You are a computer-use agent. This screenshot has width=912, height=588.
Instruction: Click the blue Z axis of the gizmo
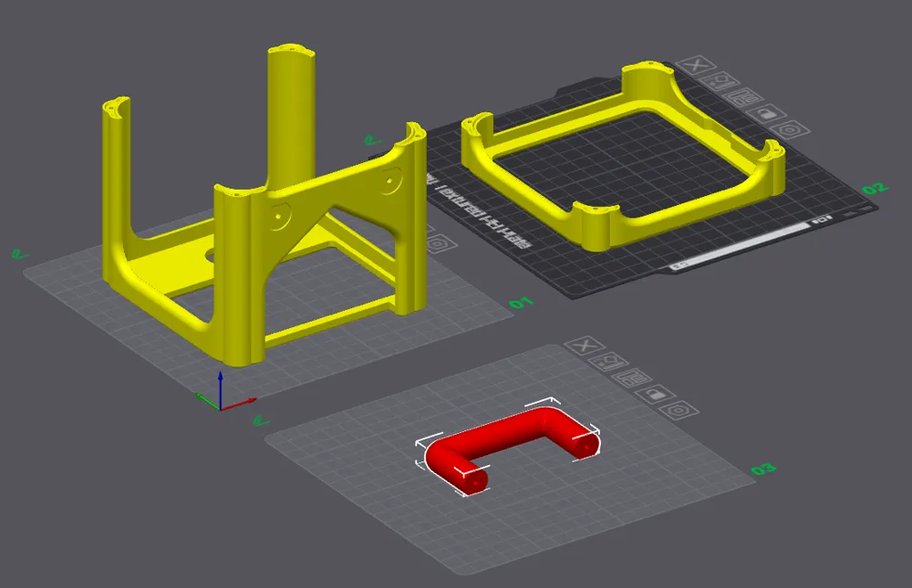[221, 388]
